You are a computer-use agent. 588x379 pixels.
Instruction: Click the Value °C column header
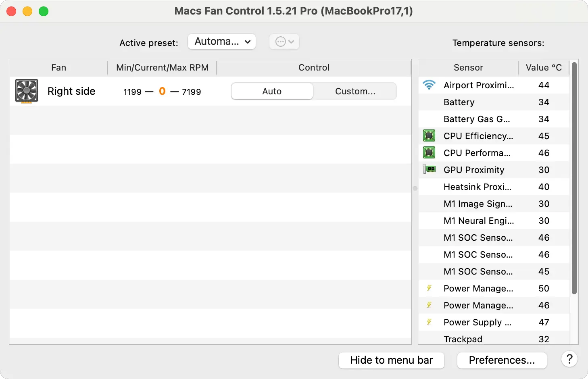pos(543,68)
